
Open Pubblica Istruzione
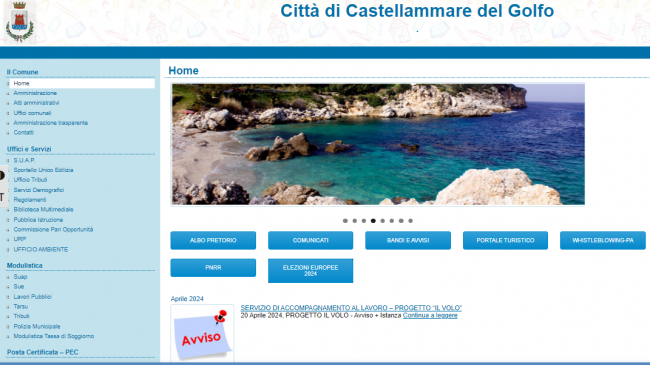click(x=38, y=220)
